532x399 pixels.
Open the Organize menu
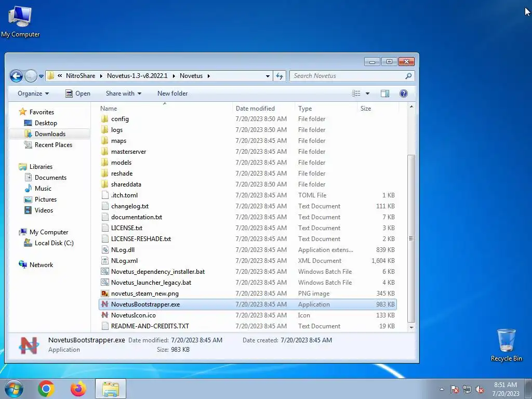click(33, 94)
